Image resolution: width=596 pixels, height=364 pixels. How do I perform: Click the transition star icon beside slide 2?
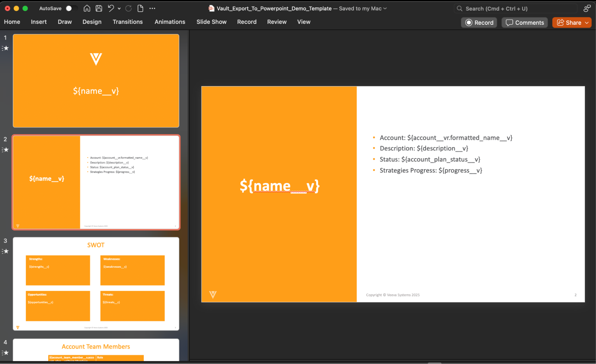tap(5, 150)
